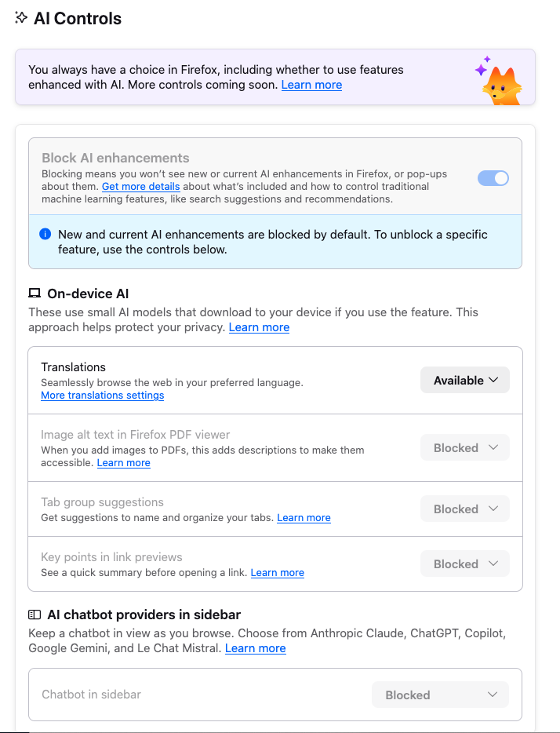The height and width of the screenshot is (733, 560).
Task: Open Learn more link in top banner
Action: pos(311,85)
